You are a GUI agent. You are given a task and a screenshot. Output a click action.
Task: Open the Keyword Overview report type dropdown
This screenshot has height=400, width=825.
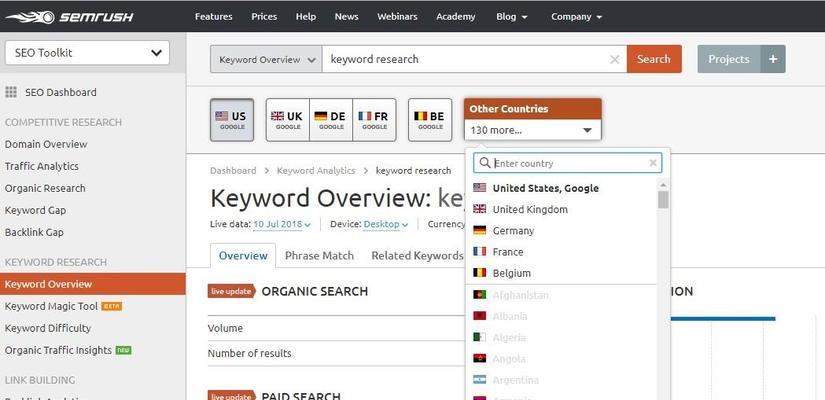pos(266,59)
